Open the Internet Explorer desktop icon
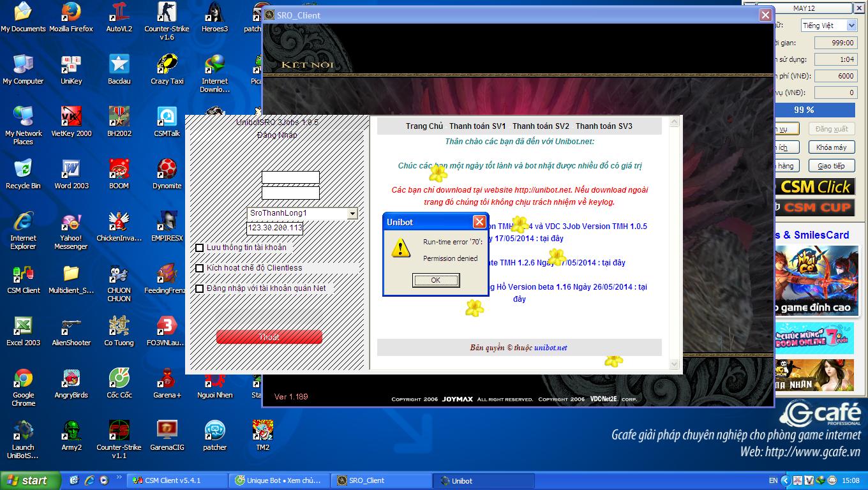 (x=23, y=230)
